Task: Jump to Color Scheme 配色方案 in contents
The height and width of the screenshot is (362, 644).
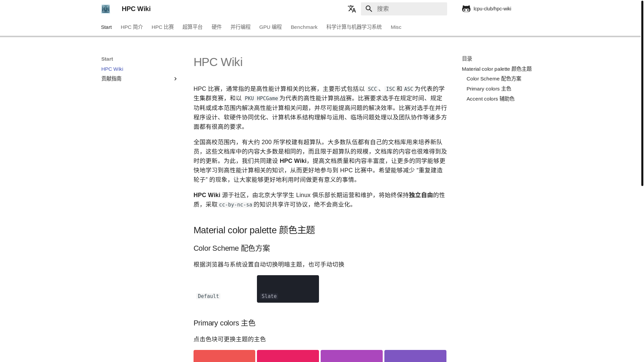Action: tap(494, 79)
